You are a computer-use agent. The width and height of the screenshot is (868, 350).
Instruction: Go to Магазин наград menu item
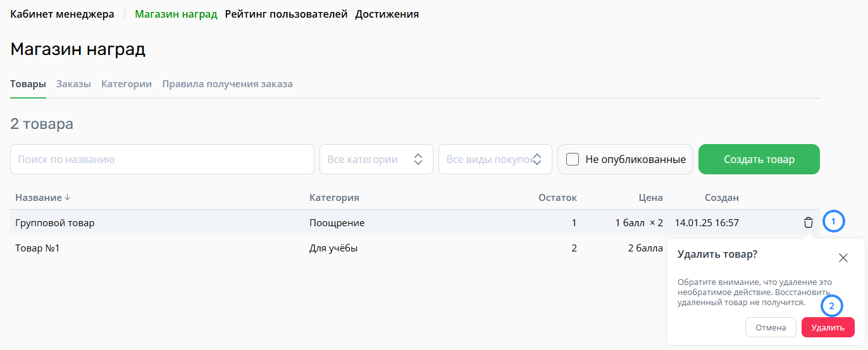[x=176, y=14]
